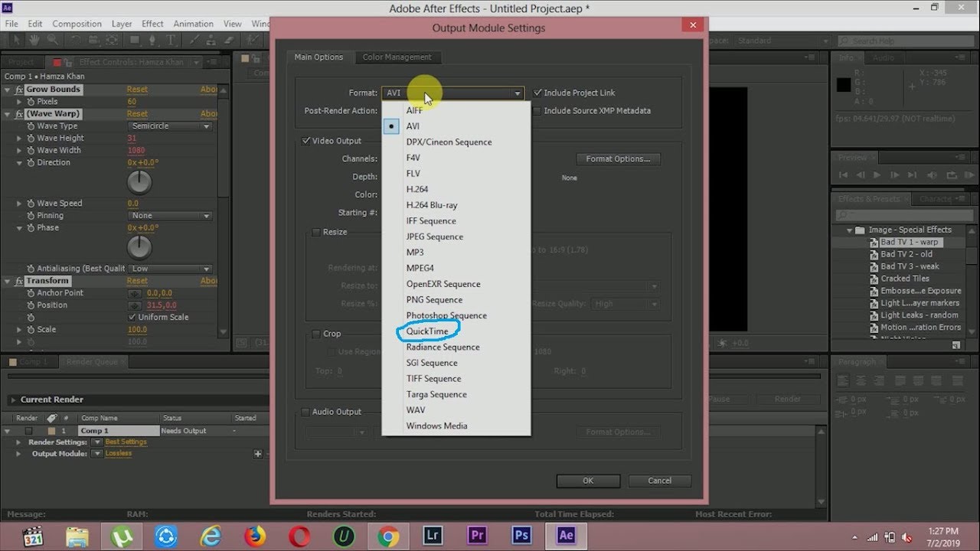Open Lightroom from the taskbar

tap(433, 536)
